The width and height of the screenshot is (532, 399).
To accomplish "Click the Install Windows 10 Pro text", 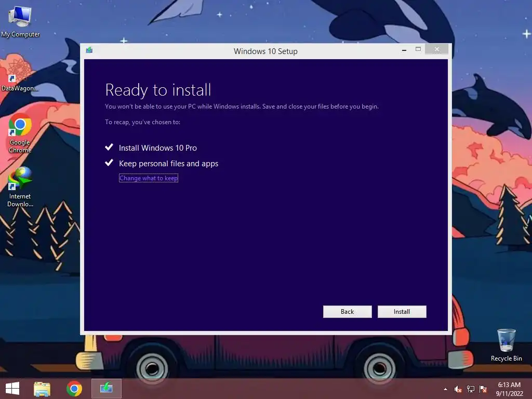I will tap(158, 148).
